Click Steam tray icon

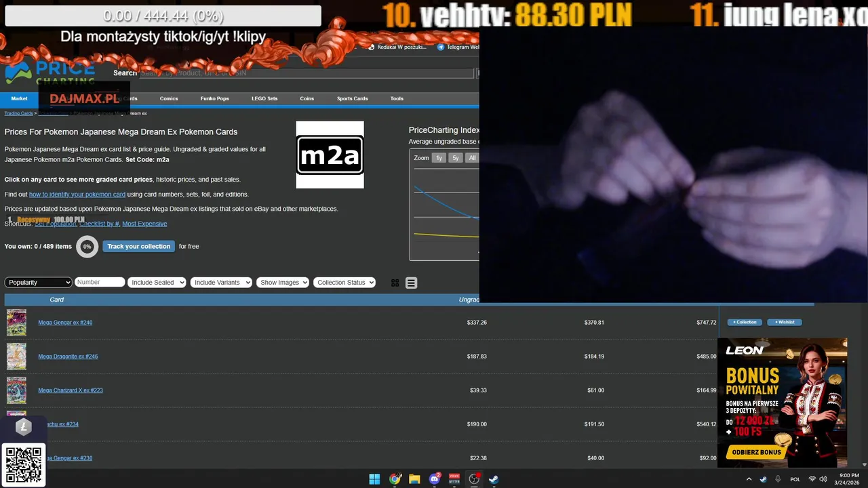coord(763,479)
